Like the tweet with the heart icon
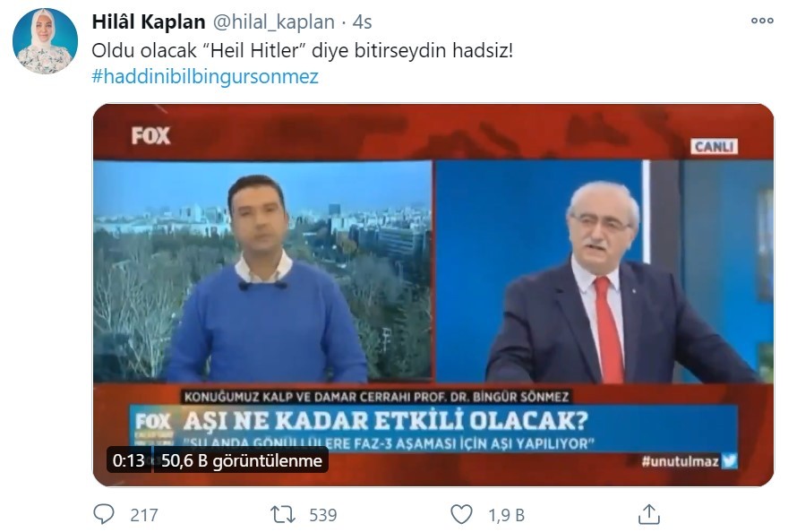The image size is (788, 532). click(461, 514)
